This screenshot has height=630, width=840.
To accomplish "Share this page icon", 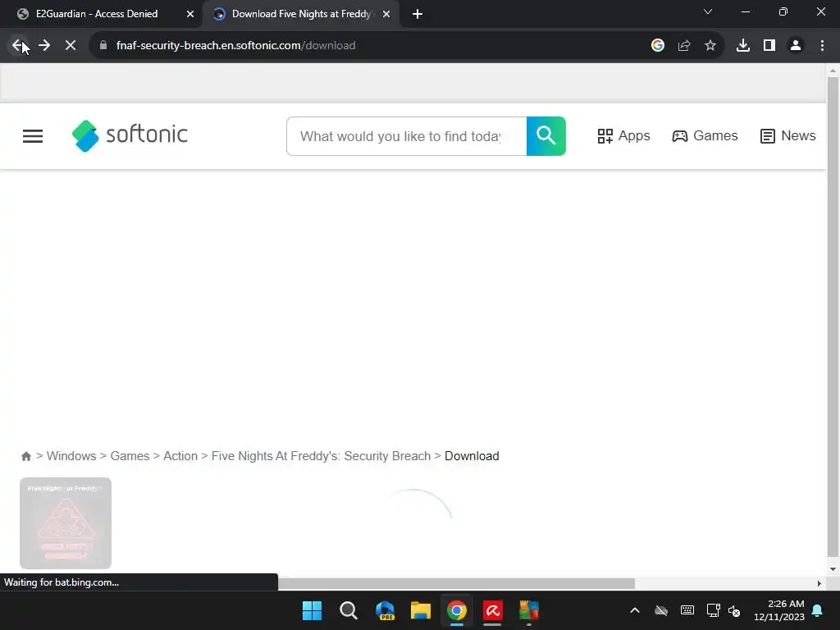I will [x=684, y=46].
